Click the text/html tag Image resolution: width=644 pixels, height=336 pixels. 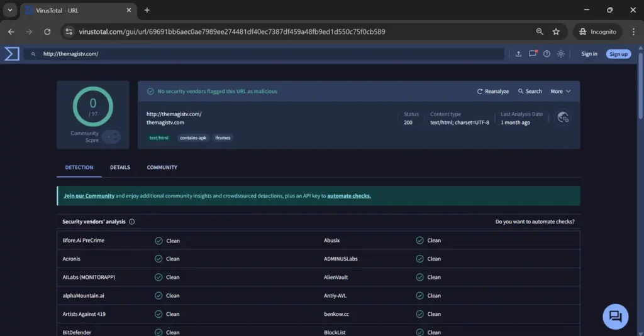click(159, 138)
